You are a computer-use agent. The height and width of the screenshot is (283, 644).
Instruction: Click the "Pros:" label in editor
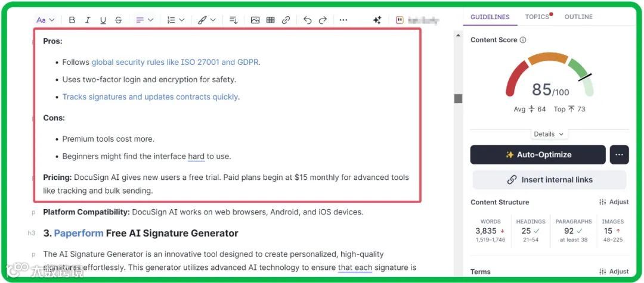click(52, 41)
